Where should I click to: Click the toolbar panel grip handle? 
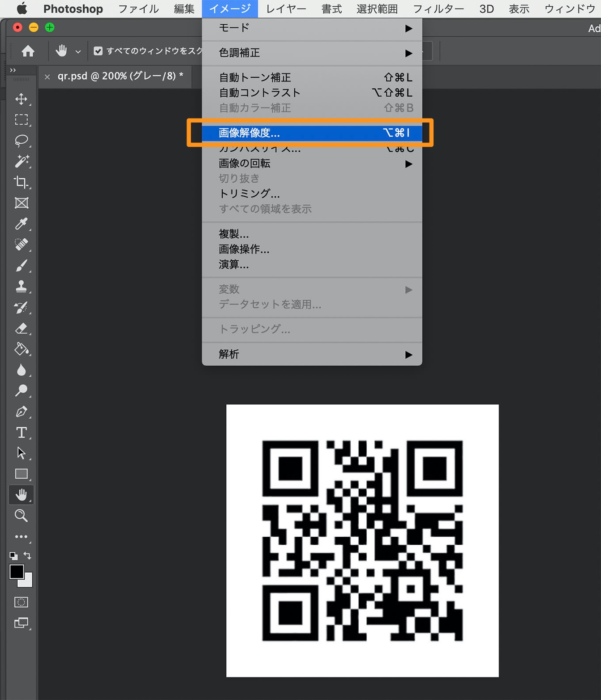(21, 80)
